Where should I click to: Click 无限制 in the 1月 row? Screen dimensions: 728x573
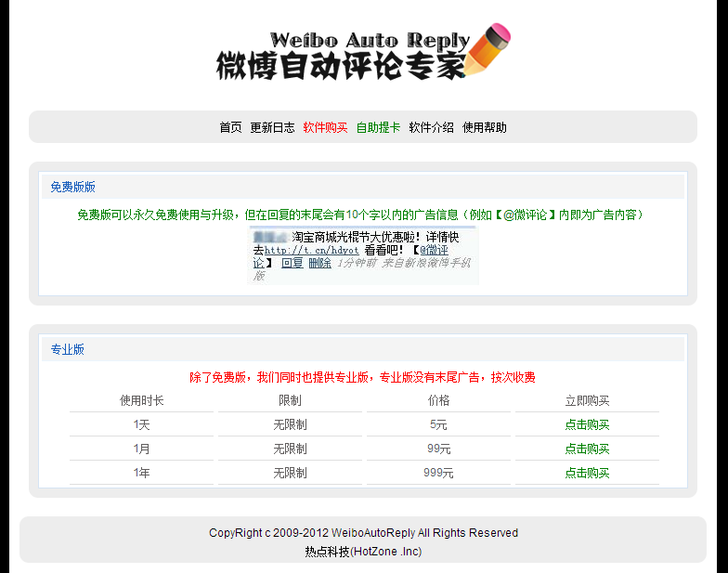pos(290,449)
